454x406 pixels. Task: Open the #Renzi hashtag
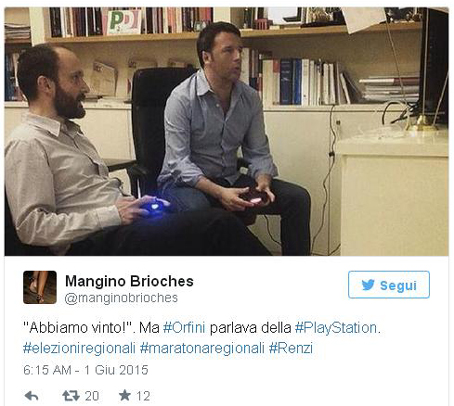point(291,348)
